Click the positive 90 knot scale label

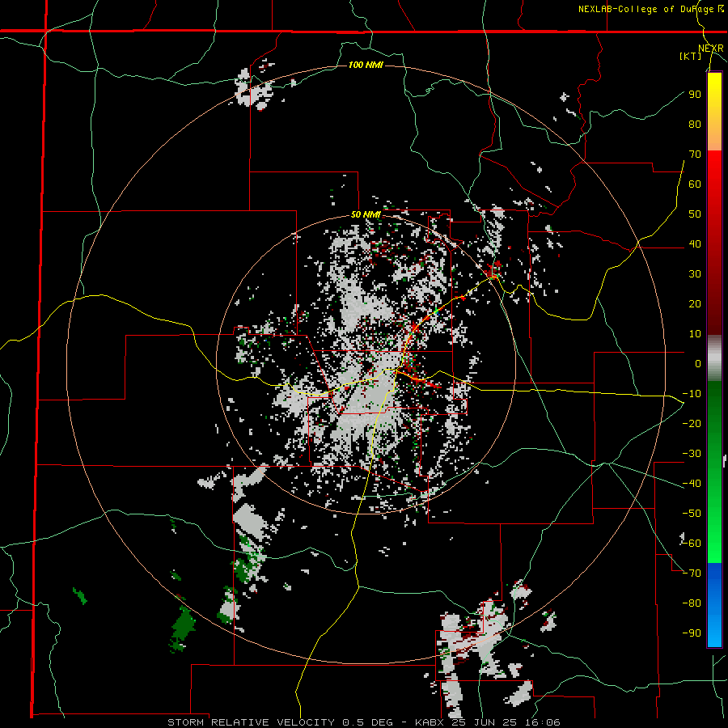[x=695, y=95]
